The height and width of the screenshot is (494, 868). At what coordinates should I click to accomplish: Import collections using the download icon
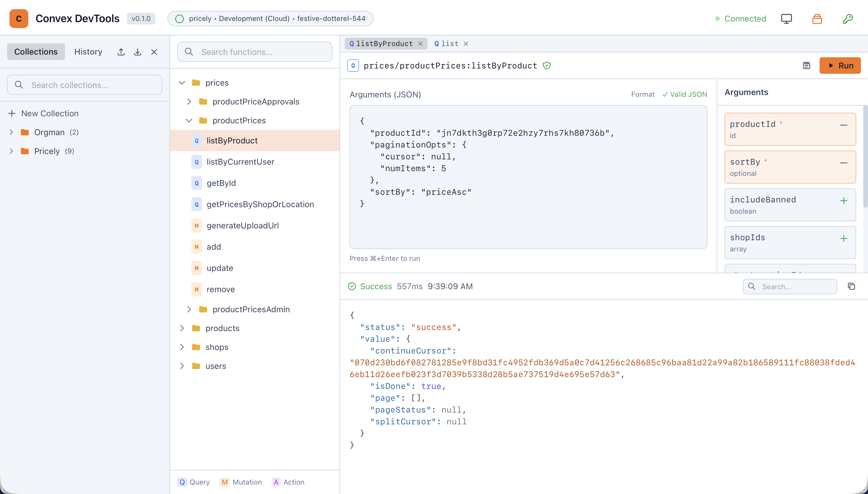tap(137, 52)
